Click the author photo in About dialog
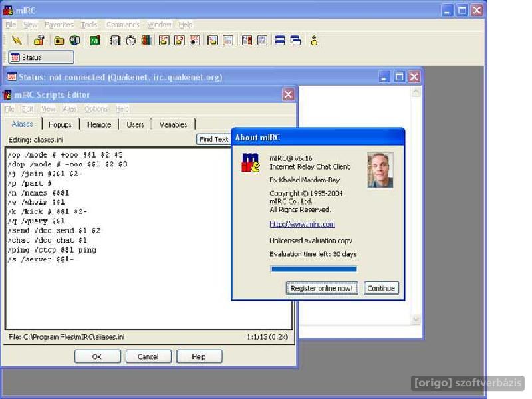Image resolution: width=532 pixels, height=399 pixels. pyautogui.click(x=380, y=170)
